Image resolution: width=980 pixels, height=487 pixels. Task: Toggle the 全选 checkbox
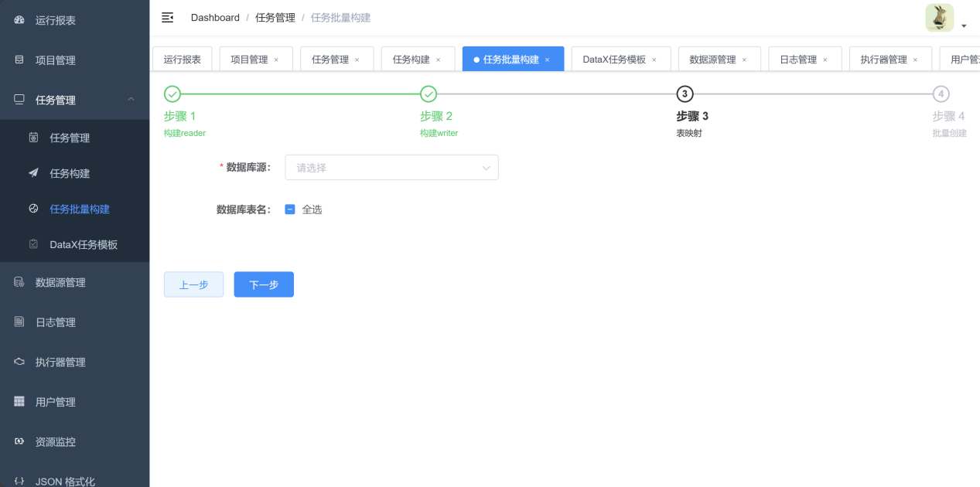tap(290, 209)
